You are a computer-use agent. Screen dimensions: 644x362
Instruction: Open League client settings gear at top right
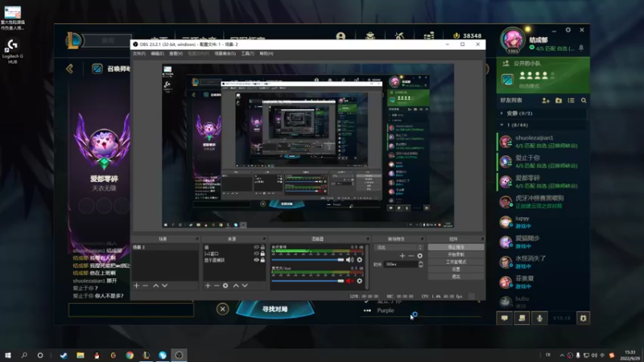(x=568, y=30)
